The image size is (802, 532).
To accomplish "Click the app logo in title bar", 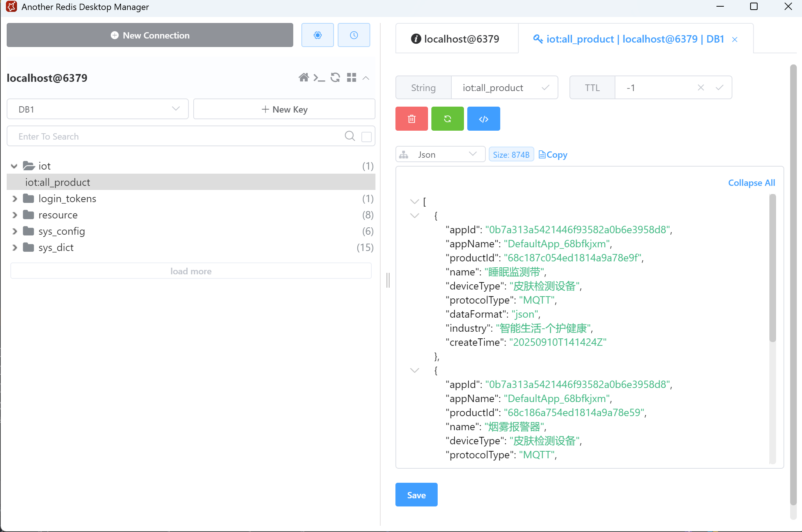I will [x=11, y=7].
